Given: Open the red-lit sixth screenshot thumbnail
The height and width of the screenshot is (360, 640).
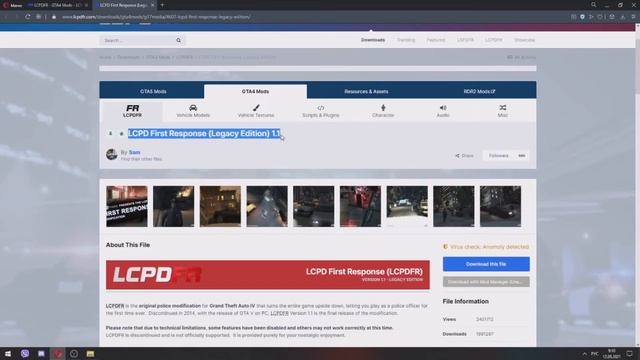Looking at the screenshot, I should (x=360, y=206).
